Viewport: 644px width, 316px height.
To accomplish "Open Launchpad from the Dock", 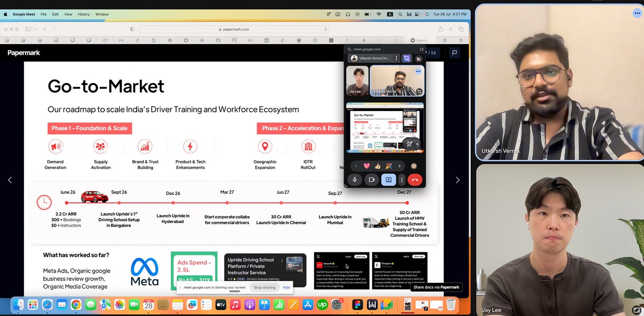I will [33, 304].
